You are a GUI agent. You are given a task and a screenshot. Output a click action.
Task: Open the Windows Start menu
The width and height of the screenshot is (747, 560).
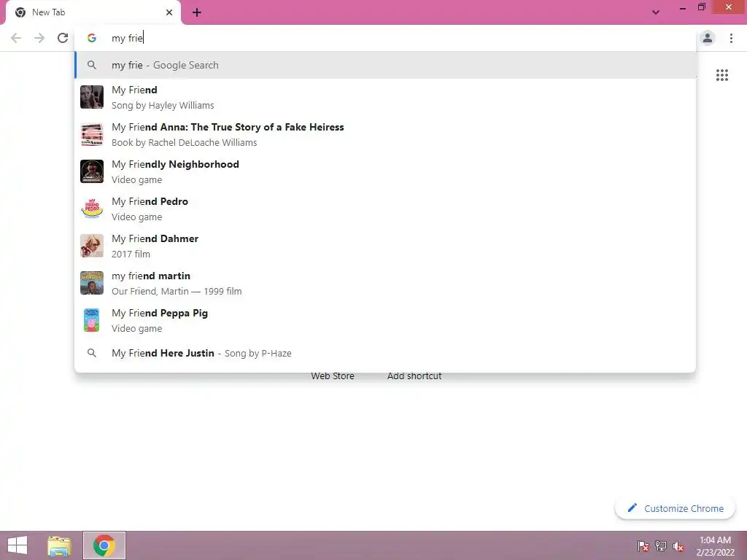[x=18, y=545]
